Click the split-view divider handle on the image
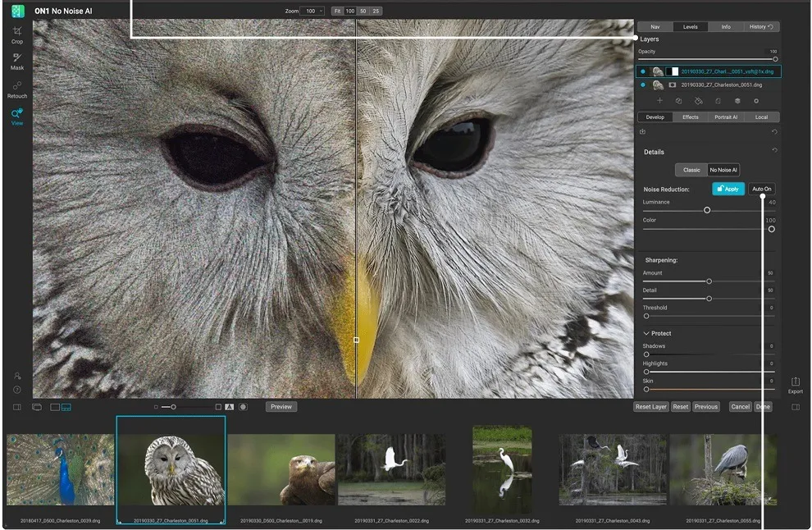This screenshot has height=530, width=812. [x=356, y=340]
